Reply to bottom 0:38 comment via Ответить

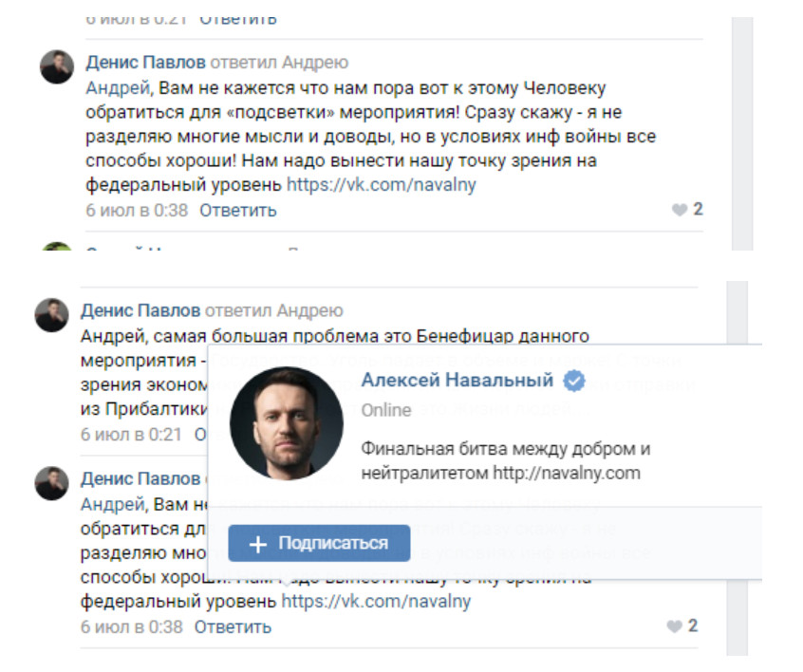pos(233,627)
